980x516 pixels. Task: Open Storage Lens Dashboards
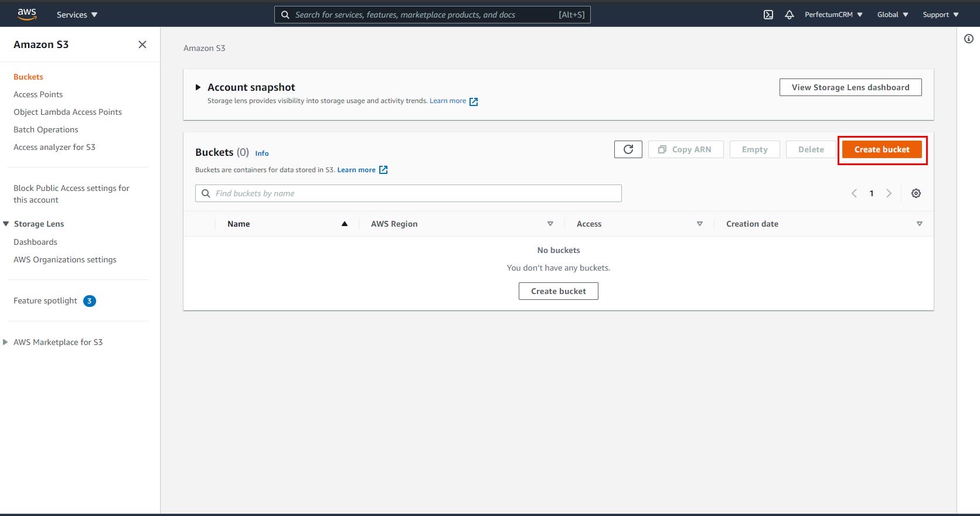pyautogui.click(x=35, y=242)
